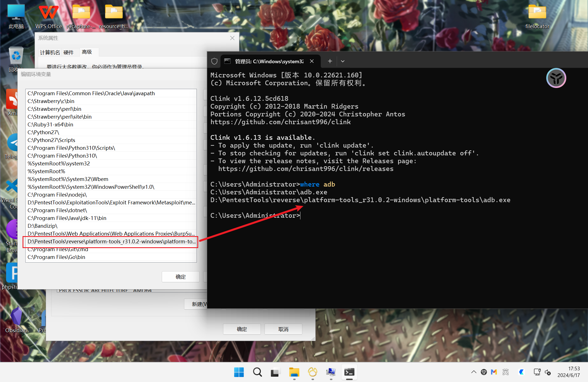Open the filelocator folder on desktop

pyautogui.click(x=537, y=16)
